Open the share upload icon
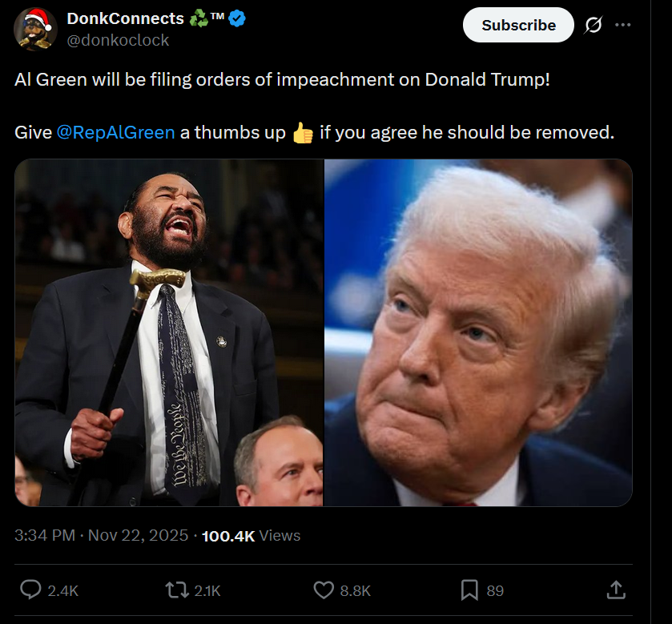This screenshot has height=624, width=672. [x=616, y=590]
